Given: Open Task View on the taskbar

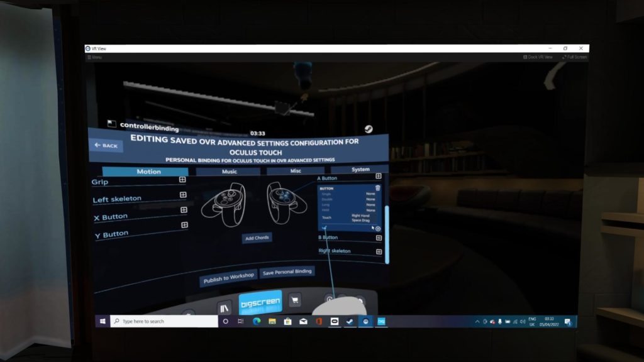Looking at the screenshot, I should click(241, 321).
